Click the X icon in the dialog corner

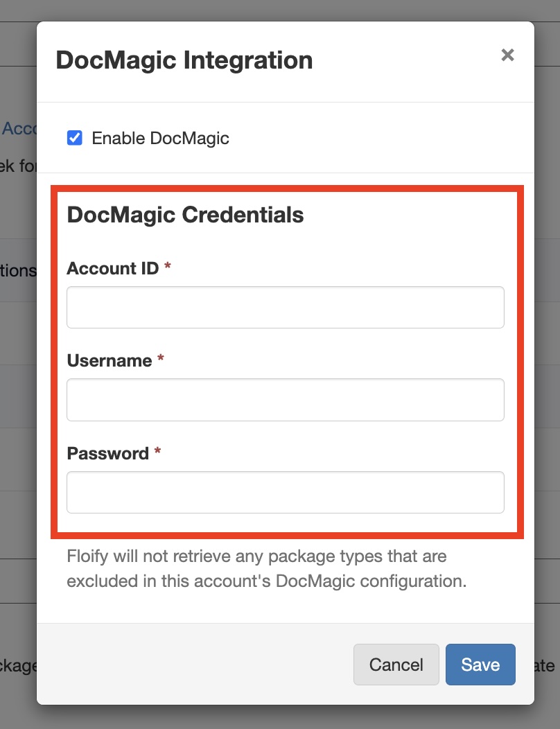[x=507, y=55]
